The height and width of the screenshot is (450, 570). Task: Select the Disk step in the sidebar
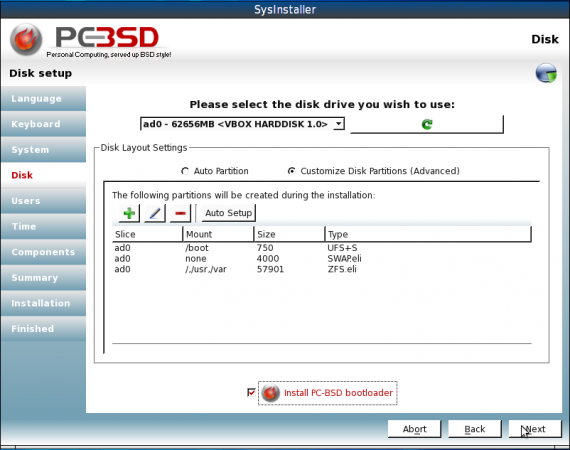coord(43,175)
